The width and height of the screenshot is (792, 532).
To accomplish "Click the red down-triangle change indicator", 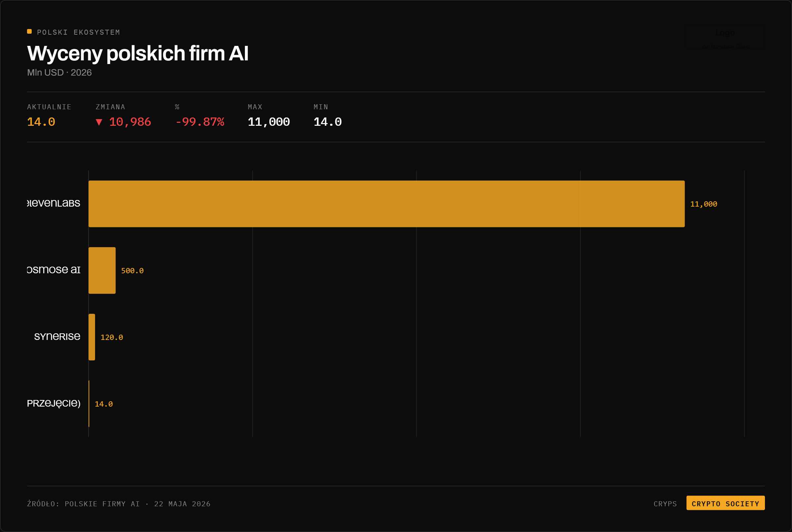I will point(99,122).
